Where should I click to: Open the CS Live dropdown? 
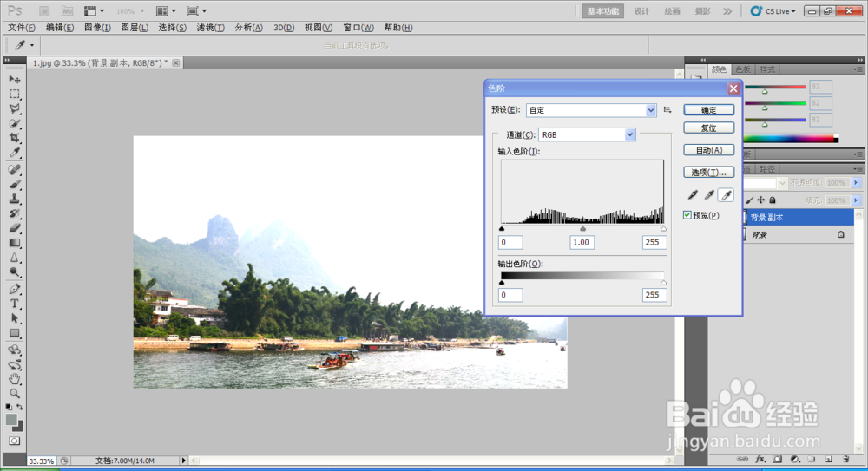(x=773, y=11)
